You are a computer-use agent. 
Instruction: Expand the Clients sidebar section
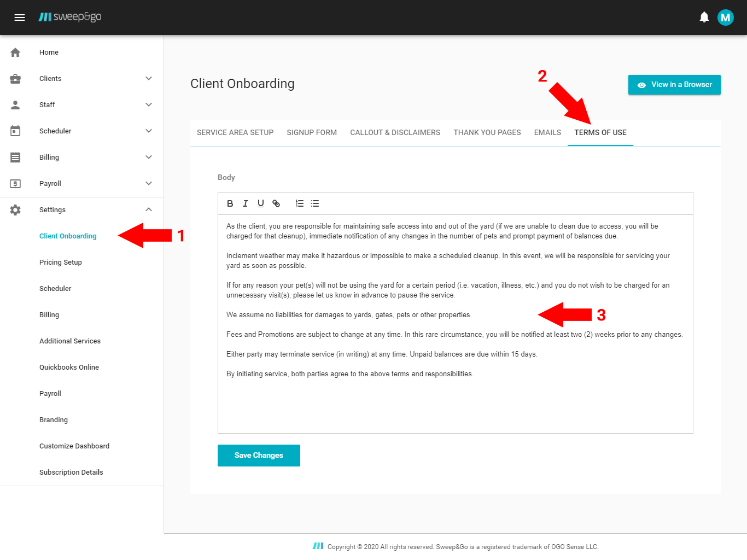click(149, 79)
